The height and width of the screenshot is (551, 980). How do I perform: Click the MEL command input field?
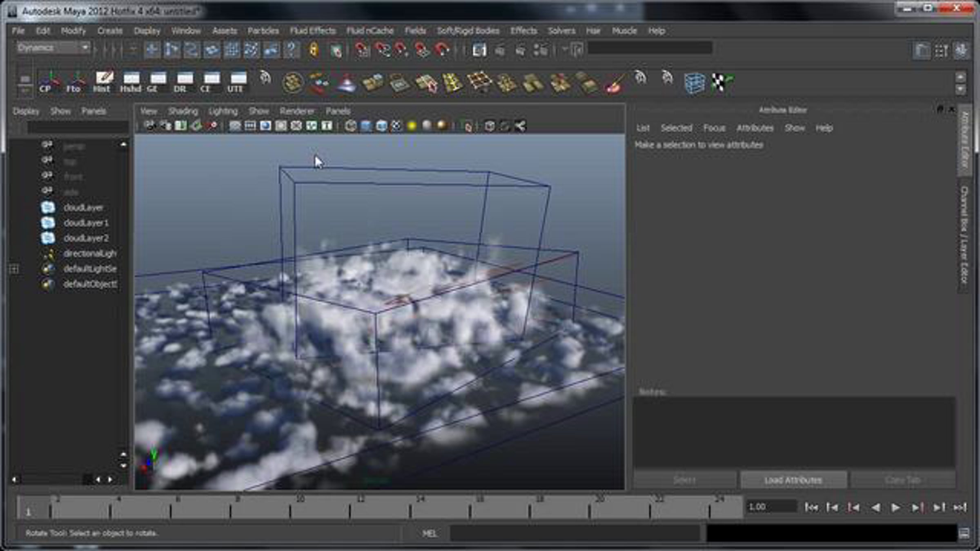tap(575, 533)
